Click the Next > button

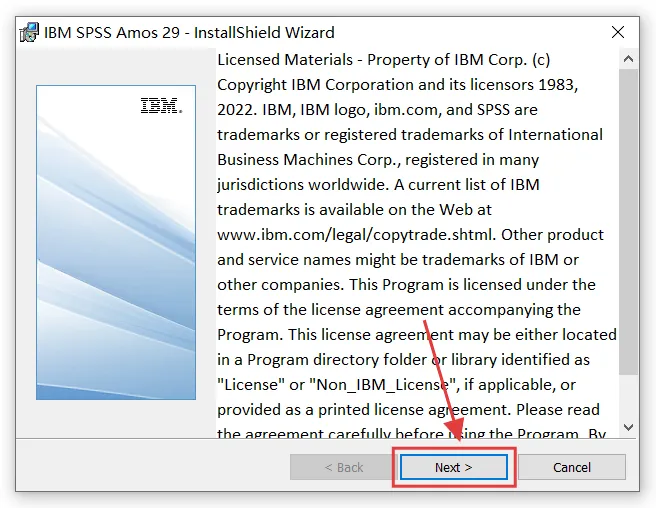[x=454, y=467]
